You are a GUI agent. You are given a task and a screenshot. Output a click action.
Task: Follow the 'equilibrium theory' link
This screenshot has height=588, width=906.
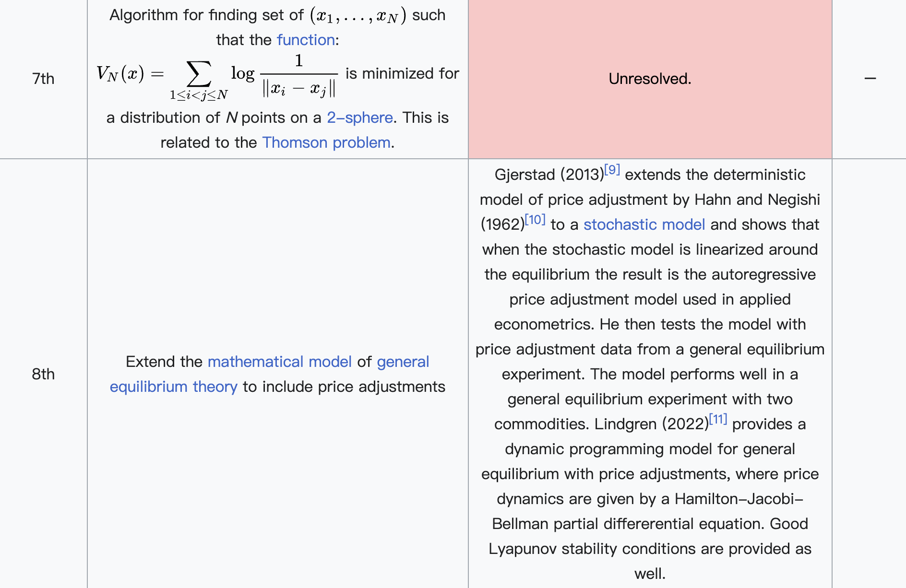click(x=173, y=387)
